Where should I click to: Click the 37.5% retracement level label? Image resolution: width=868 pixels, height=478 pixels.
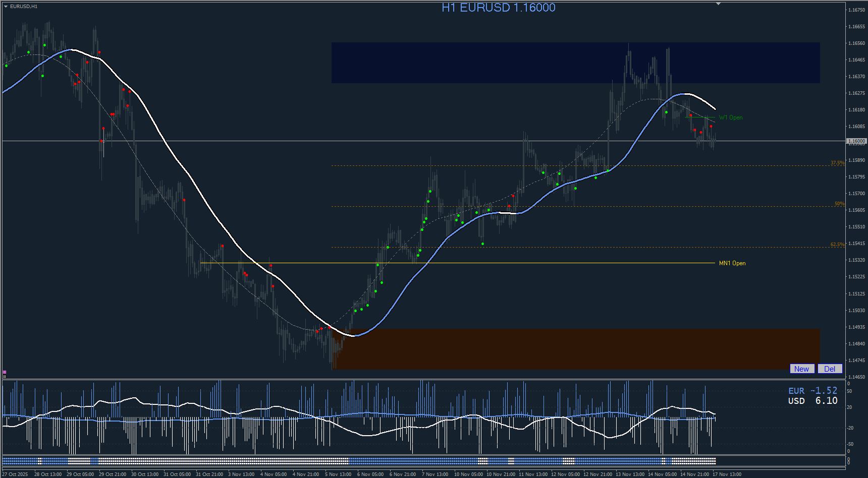click(837, 163)
